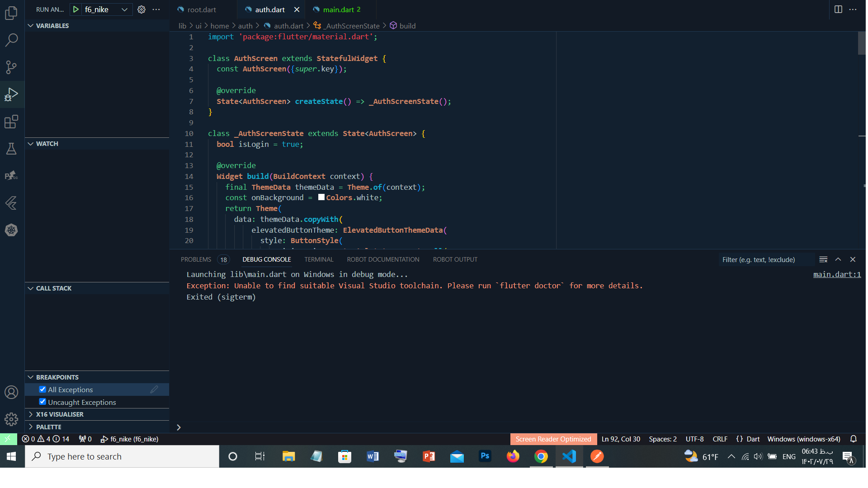
Task: Uncheck All Exceptions breakpoint
Action: click(42, 389)
